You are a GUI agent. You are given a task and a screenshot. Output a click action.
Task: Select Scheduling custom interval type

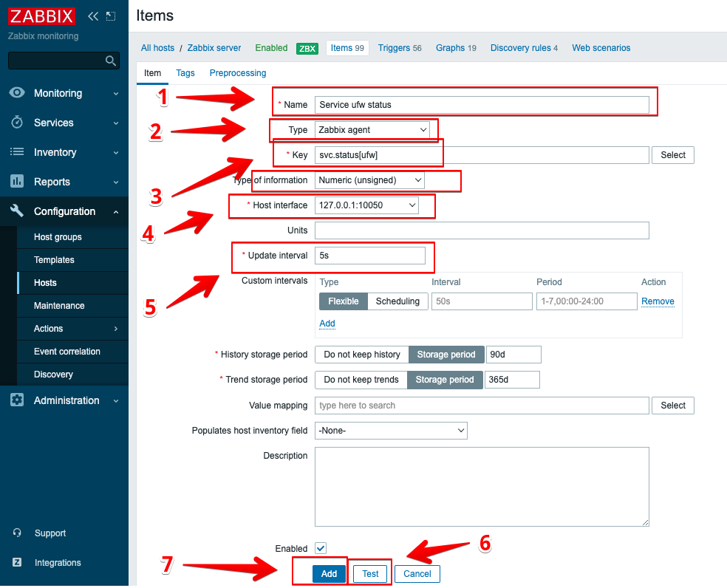pos(397,301)
